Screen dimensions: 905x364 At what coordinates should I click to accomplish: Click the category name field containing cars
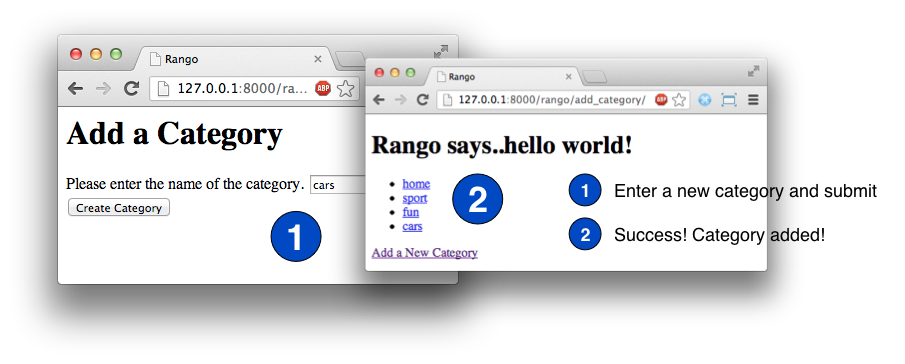tap(338, 185)
